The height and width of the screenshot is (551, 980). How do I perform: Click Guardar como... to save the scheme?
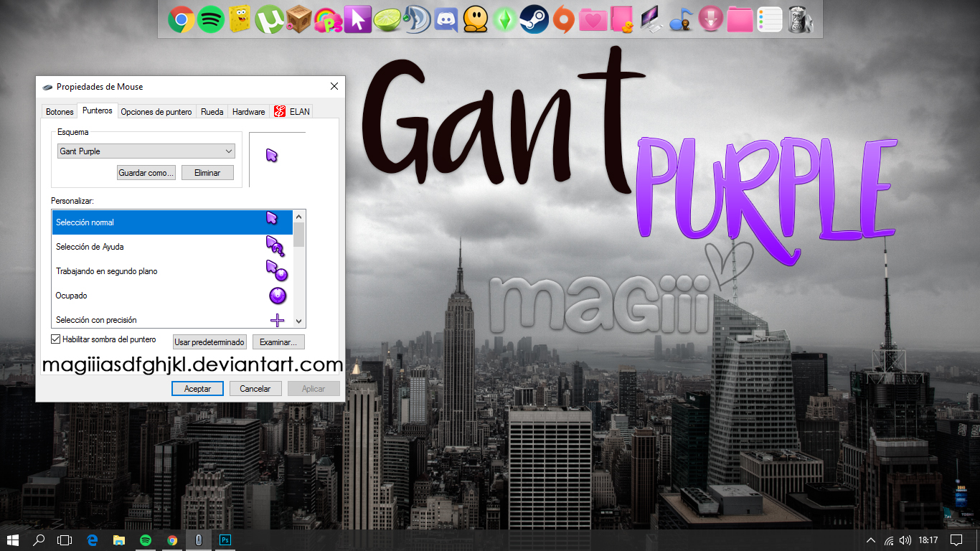[x=146, y=172]
